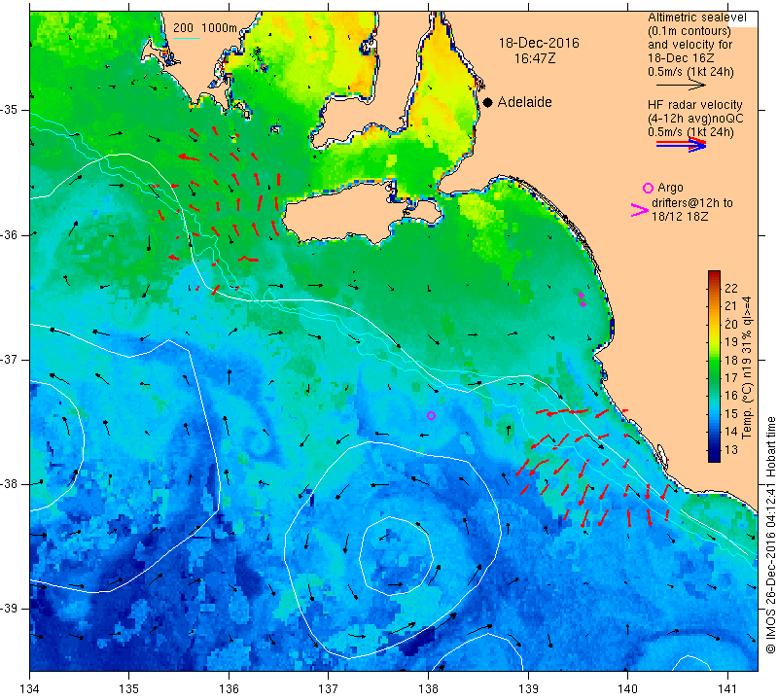
Task: Click the latitude label '-39'
Action: tap(10, 609)
